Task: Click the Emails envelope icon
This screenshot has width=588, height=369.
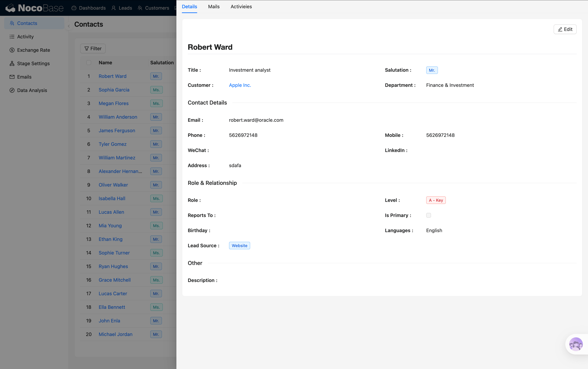Action: 12,77
